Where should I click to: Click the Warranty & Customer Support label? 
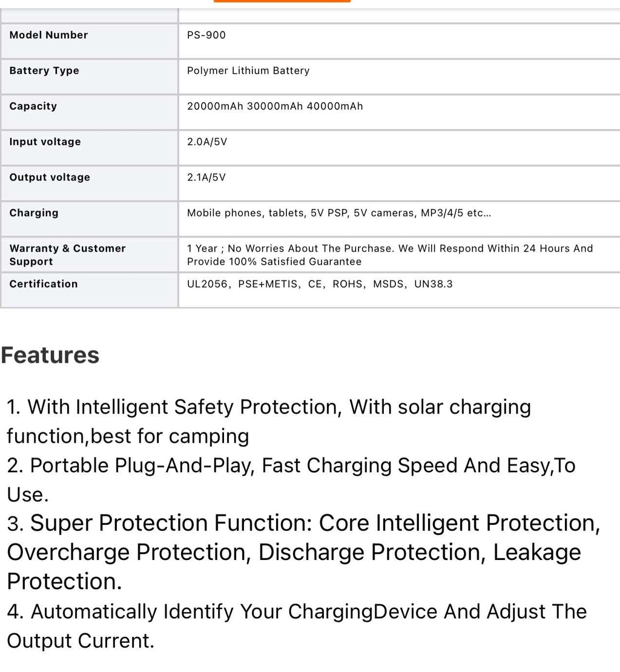click(67, 255)
